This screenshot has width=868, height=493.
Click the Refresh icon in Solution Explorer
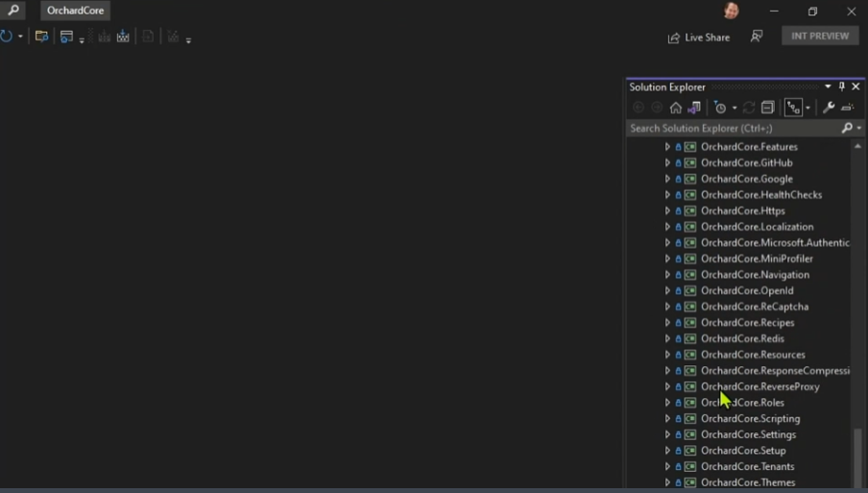click(749, 108)
